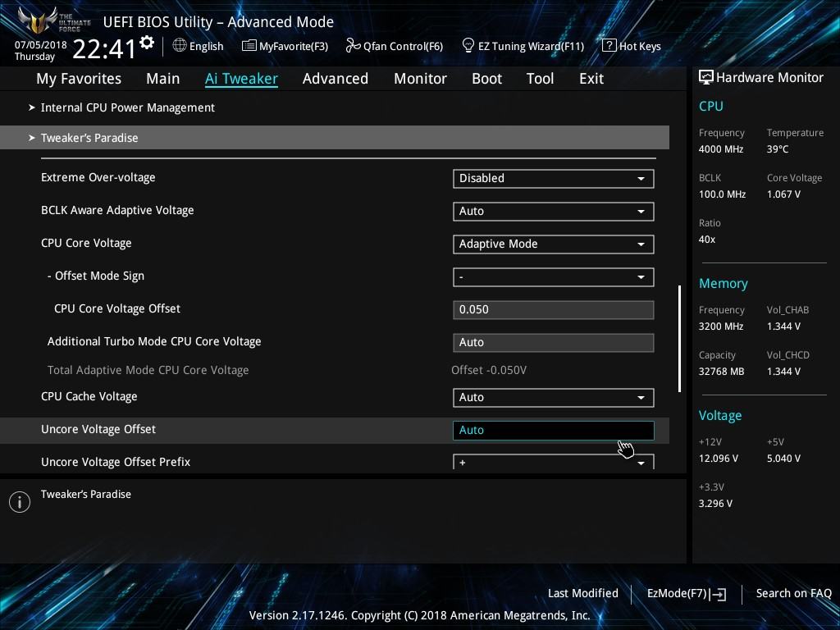Click the clock time 22:41

tap(104, 49)
